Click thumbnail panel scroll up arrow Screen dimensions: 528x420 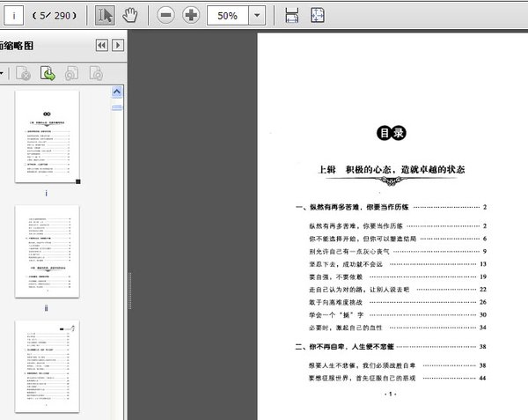117,92
